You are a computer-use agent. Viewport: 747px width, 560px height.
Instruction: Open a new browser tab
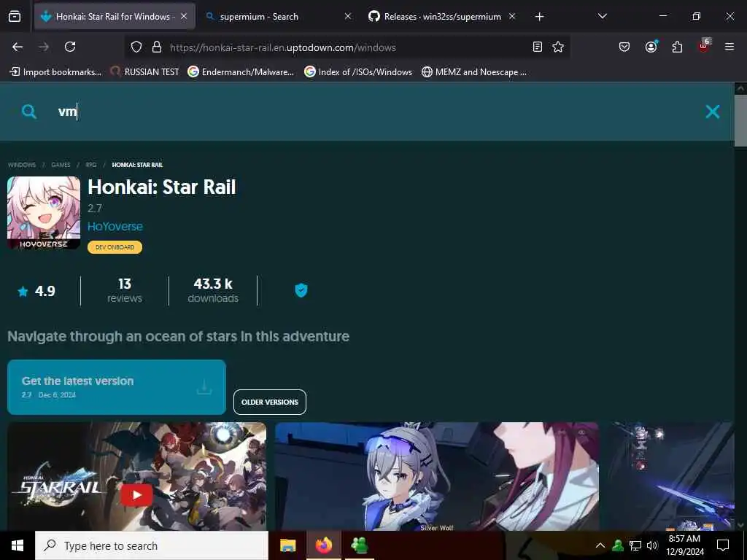pyautogui.click(x=539, y=17)
